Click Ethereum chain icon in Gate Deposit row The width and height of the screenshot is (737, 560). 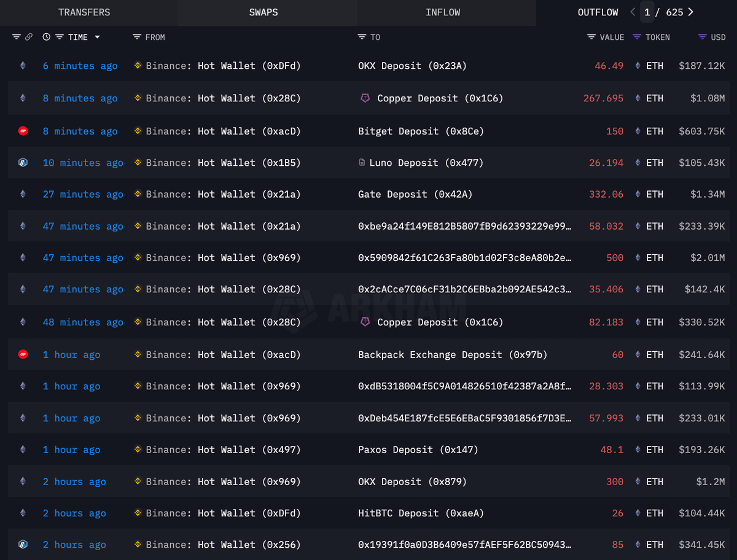click(x=23, y=193)
